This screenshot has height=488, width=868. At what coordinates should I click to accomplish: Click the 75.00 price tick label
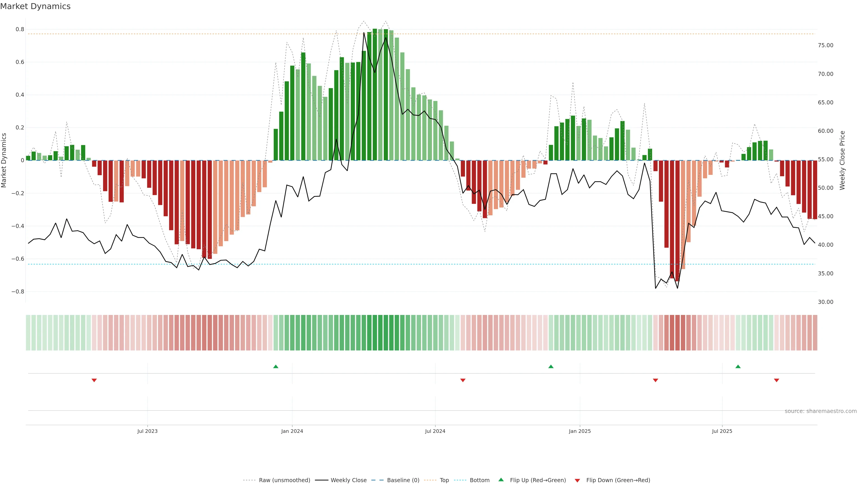click(826, 45)
